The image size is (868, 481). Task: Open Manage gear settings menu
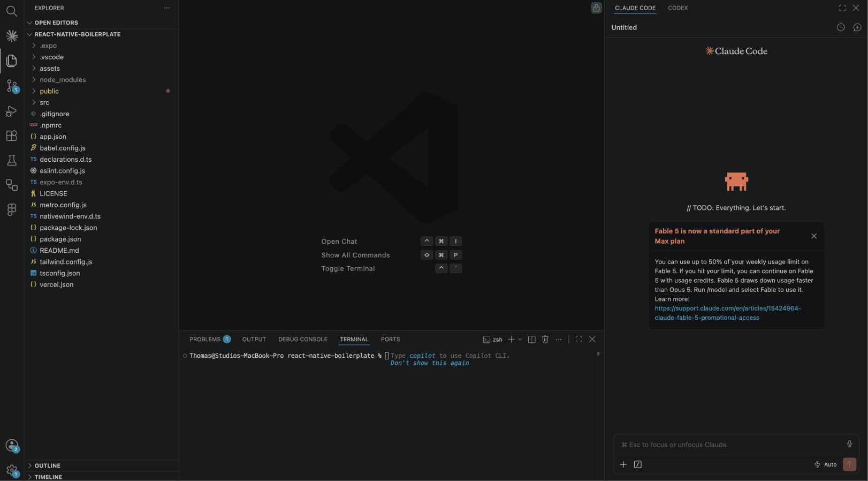tap(12, 471)
